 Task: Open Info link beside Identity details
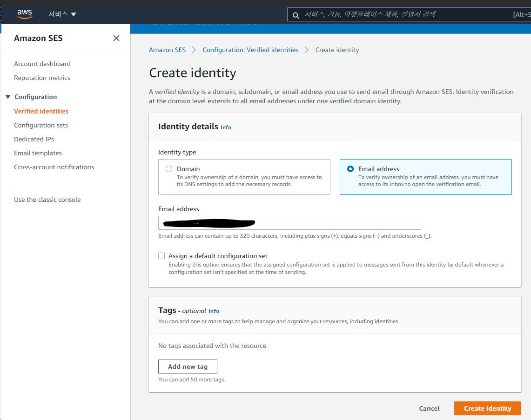pyautogui.click(x=226, y=127)
